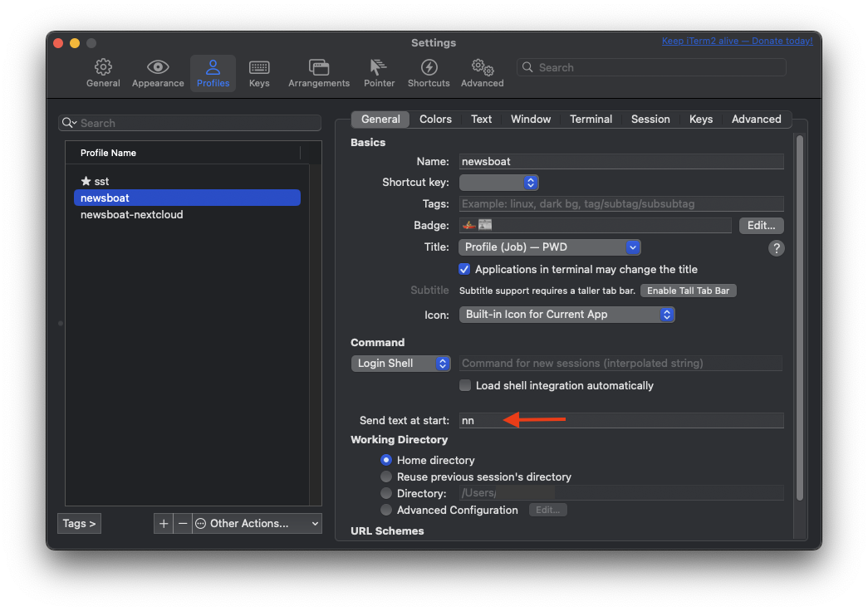
Task: Select Home directory radio button
Action: tap(386, 460)
